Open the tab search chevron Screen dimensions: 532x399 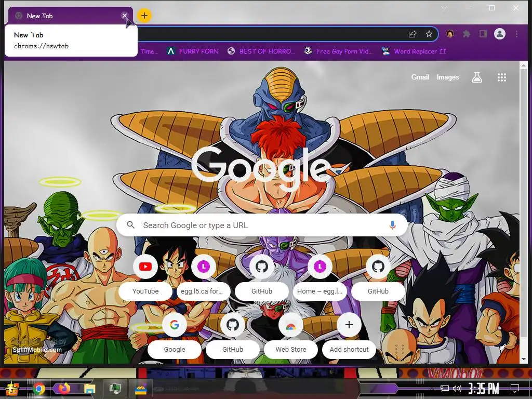[444, 8]
